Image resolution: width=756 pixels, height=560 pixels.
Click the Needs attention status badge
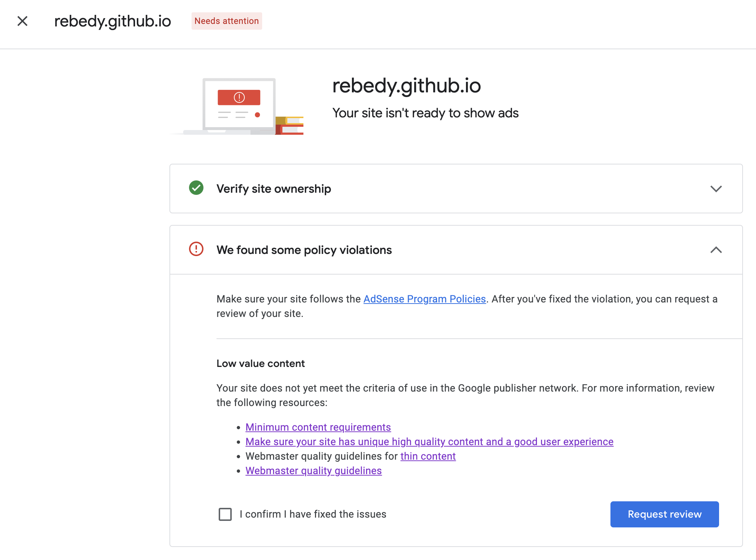click(x=227, y=21)
